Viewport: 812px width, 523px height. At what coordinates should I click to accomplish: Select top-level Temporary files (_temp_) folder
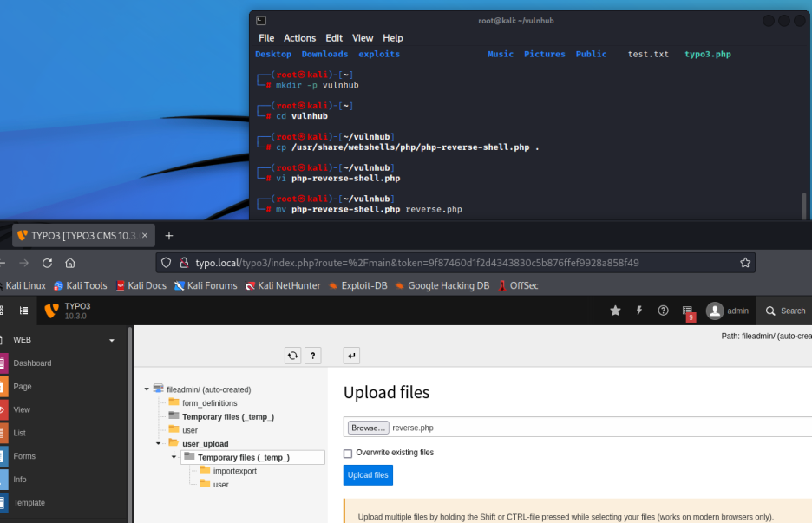click(x=228, y=417)
